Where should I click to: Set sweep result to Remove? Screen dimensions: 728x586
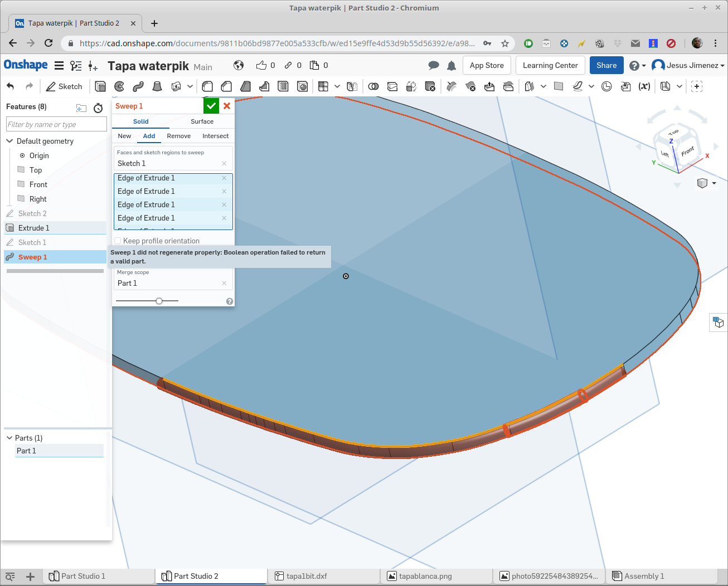pos(178,136)
